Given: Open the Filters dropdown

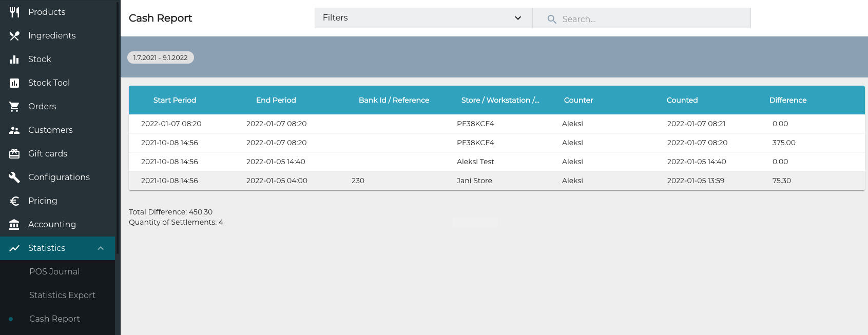Looking at the screenshot, I should [422, 18].
